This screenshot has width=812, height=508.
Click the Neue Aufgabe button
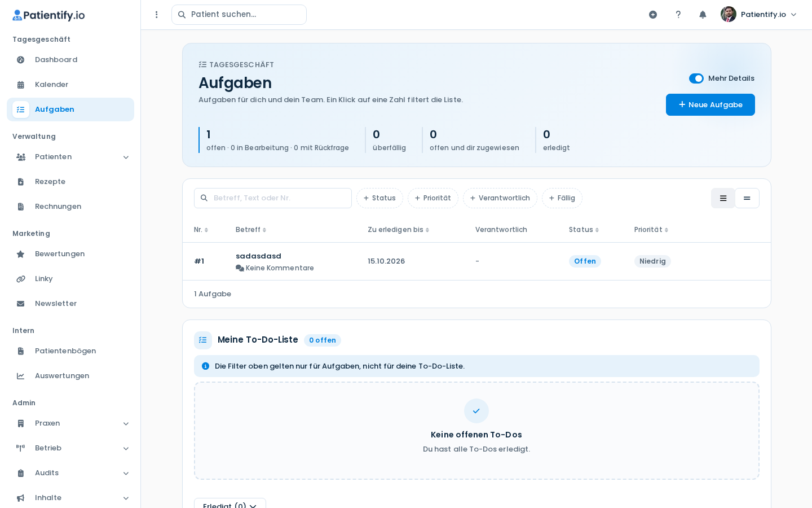tap(710, 104)
